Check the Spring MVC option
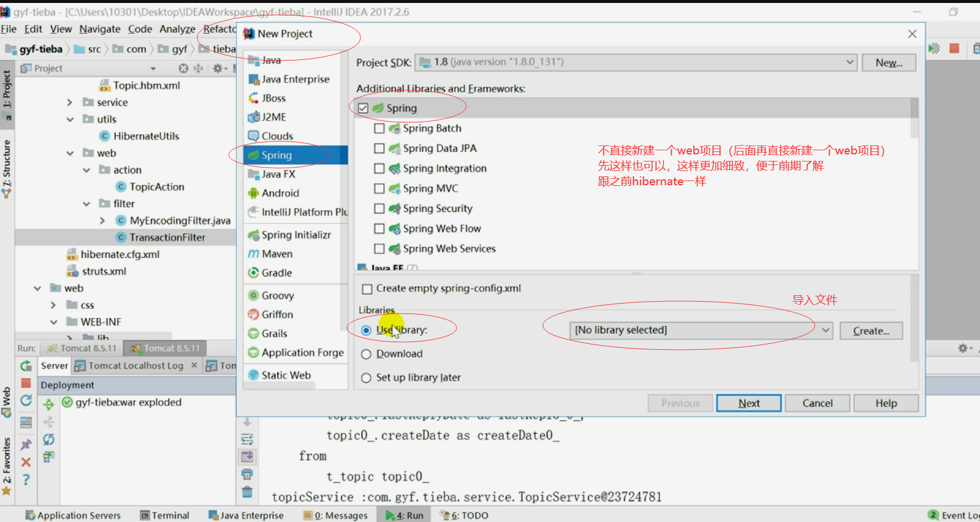The width and height of the screenshot is (980, 522). coord(379,189)
